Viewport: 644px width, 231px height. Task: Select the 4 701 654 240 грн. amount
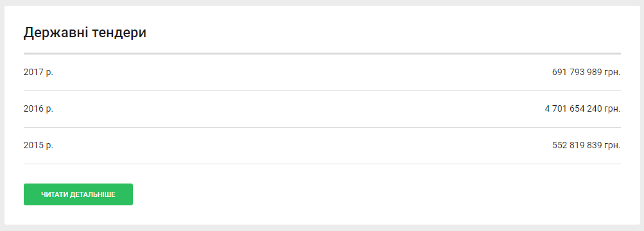[583, 109]
